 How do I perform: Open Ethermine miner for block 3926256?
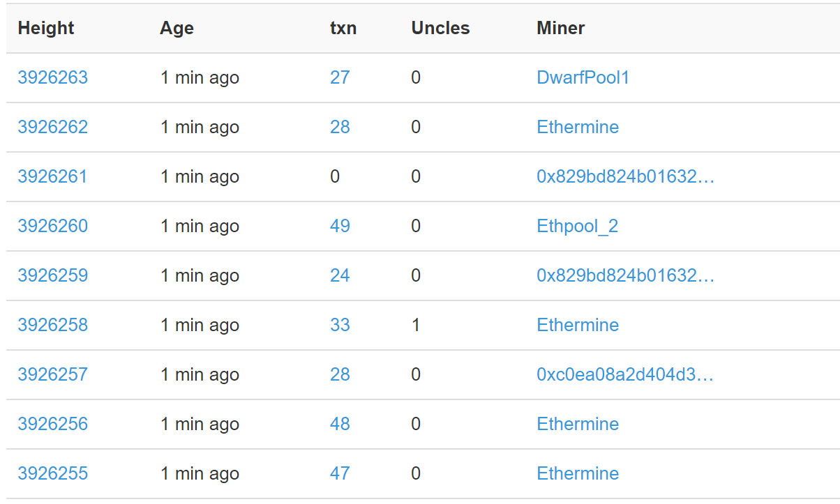578,424
